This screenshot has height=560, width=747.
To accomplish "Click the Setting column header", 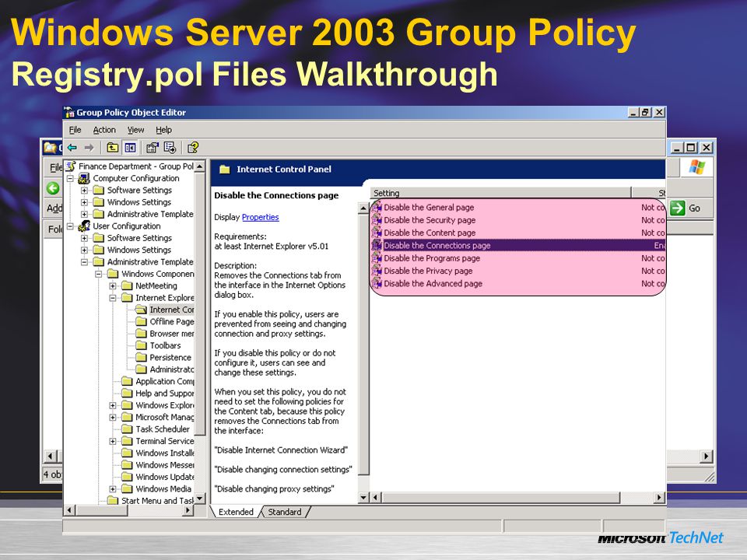I will [500, 193].
